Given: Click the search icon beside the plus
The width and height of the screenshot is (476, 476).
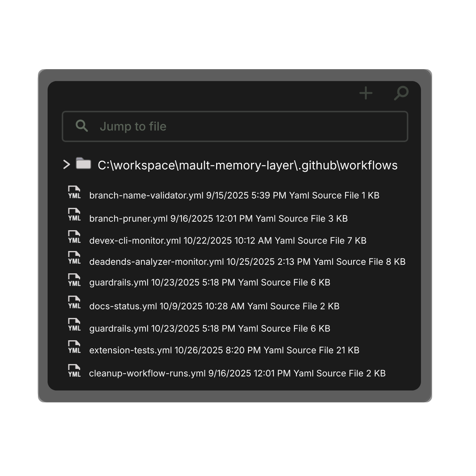Looking at the screenshot, I should click(x=401, y=93).
